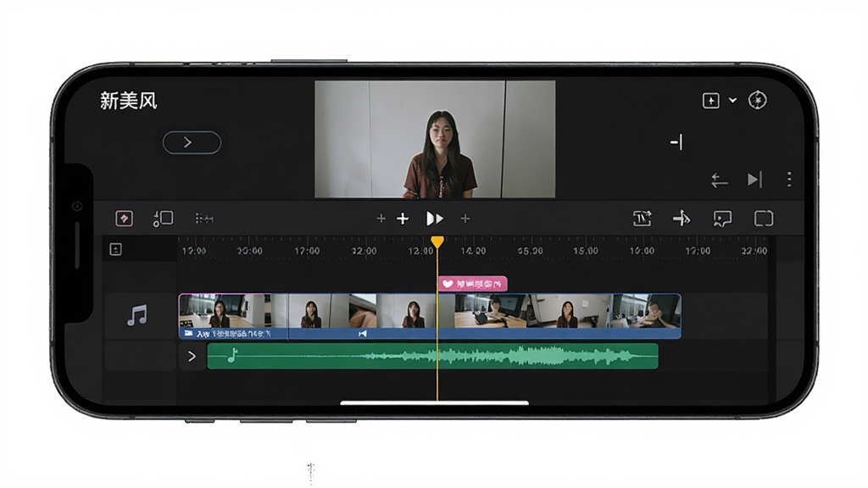
Task: Expand the audio track arrow
Action: pyautogui.click(x=192, y=357)
